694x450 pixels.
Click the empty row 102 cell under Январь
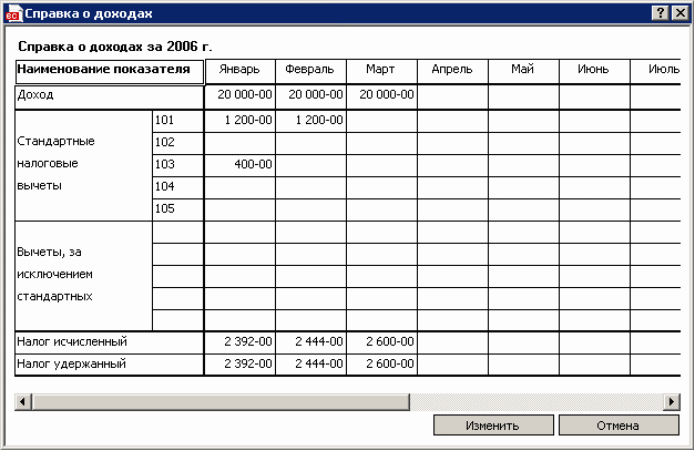(x=240, y=143)
